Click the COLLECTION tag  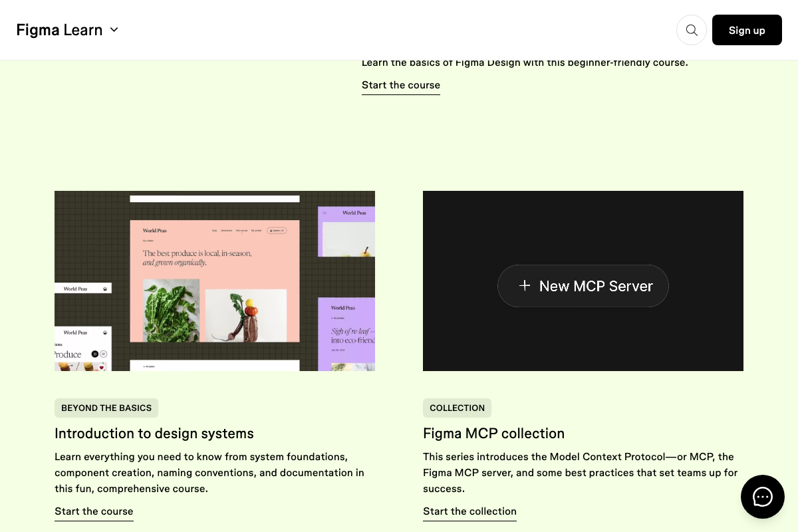click(457, 408)
